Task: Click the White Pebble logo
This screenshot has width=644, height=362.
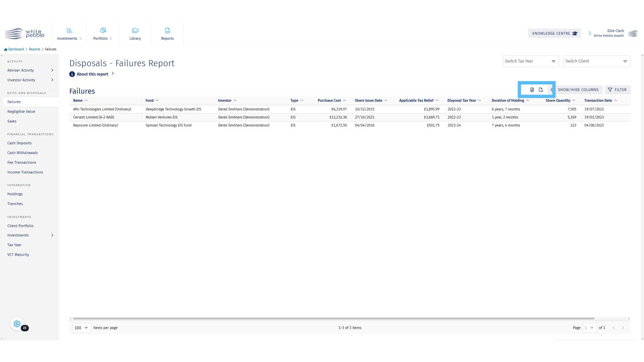Action: tap(25, 34)
